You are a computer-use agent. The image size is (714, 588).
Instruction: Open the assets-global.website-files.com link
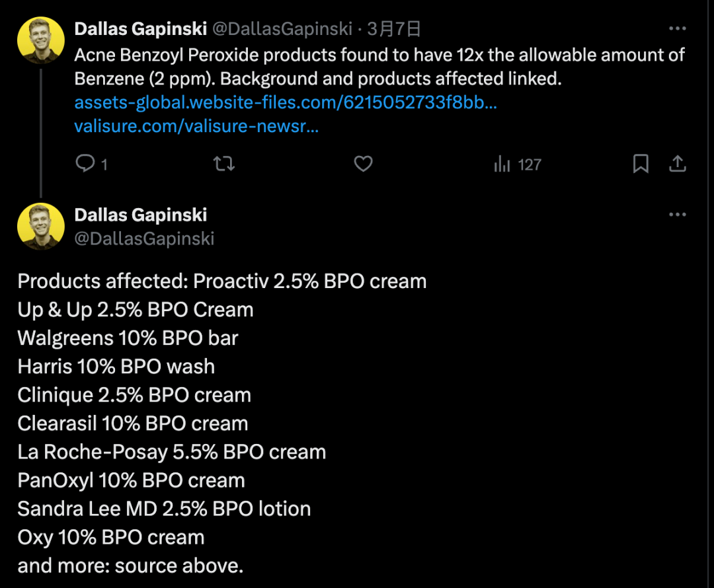[x=286, y=103]
